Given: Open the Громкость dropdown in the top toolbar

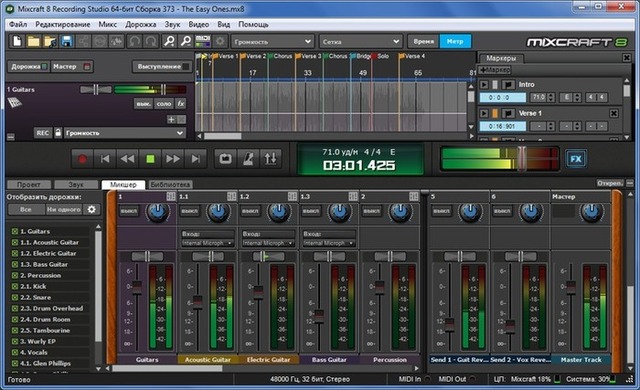Looking at the screenshot, I should (272, 42).
